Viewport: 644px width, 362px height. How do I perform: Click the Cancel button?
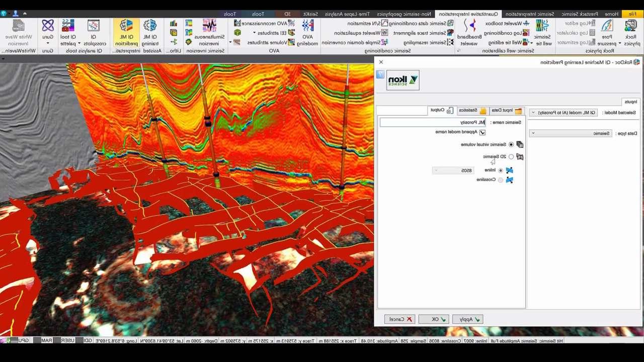point(399,319)
